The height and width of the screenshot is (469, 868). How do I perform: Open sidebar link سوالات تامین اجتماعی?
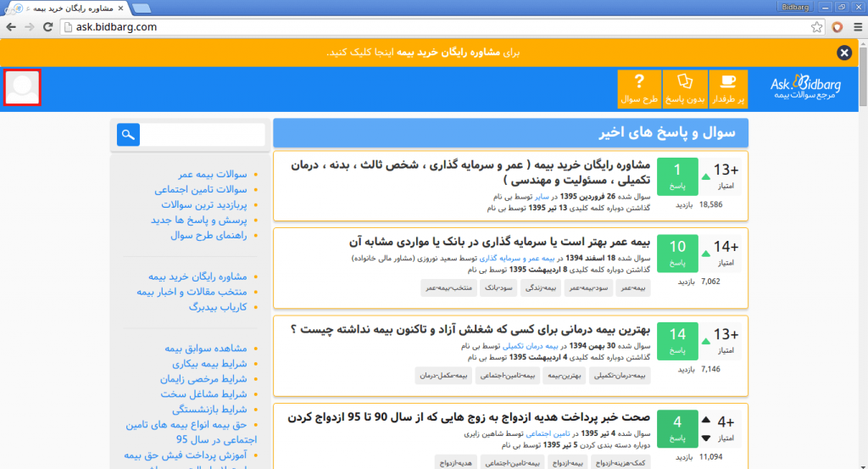click(201, 189)
